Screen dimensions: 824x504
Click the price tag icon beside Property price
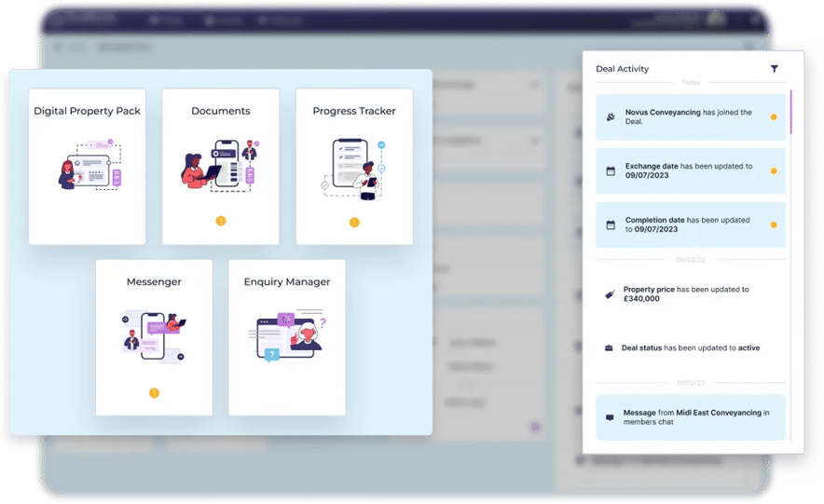coord(610,294)
